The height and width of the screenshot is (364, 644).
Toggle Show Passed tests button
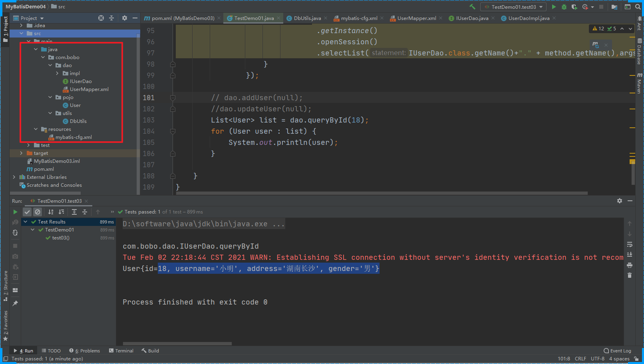pyautogui.click(x=27, y=212)
